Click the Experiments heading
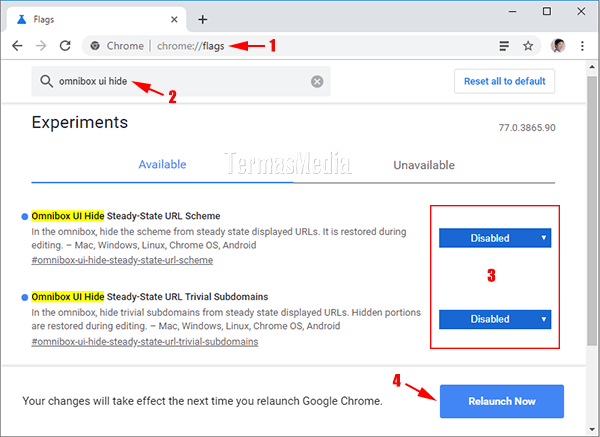 coord(80,122)
